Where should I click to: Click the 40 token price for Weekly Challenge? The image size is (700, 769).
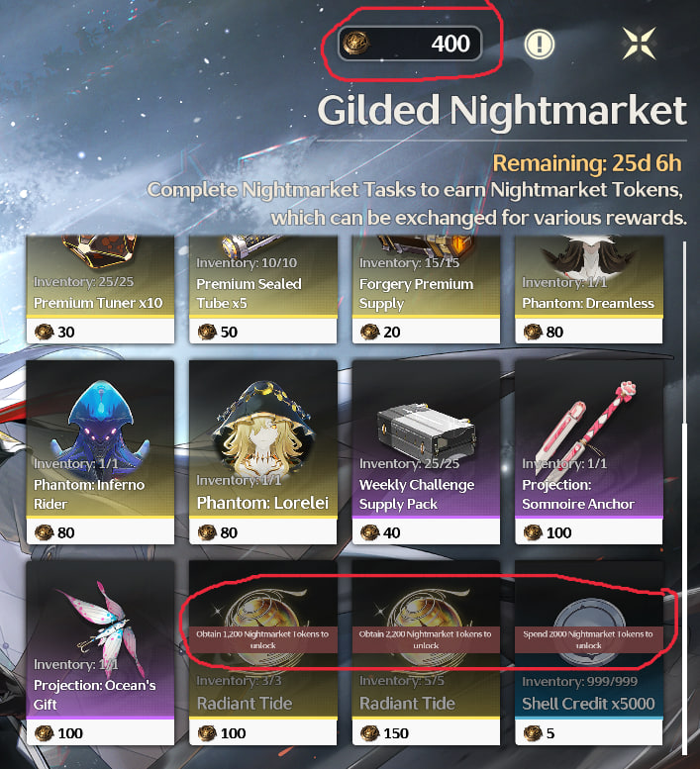point(380,532)
